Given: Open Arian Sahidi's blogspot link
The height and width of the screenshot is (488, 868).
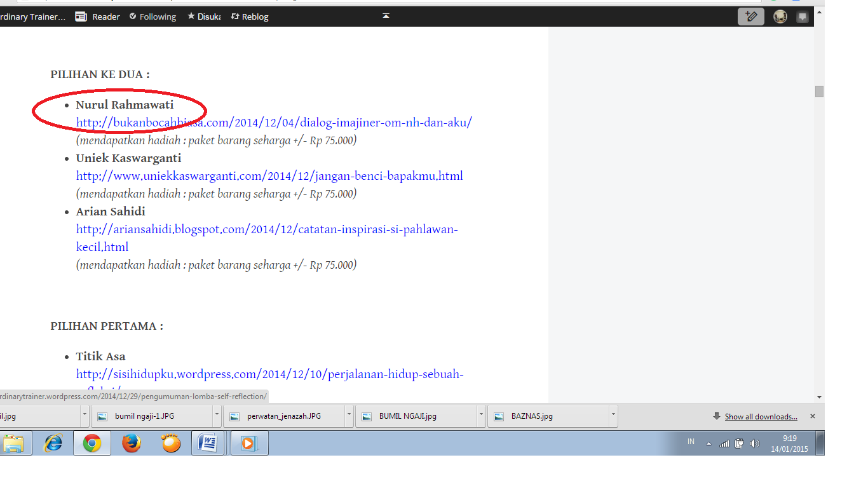Looking at the screenshot, I should pos(267,229).
